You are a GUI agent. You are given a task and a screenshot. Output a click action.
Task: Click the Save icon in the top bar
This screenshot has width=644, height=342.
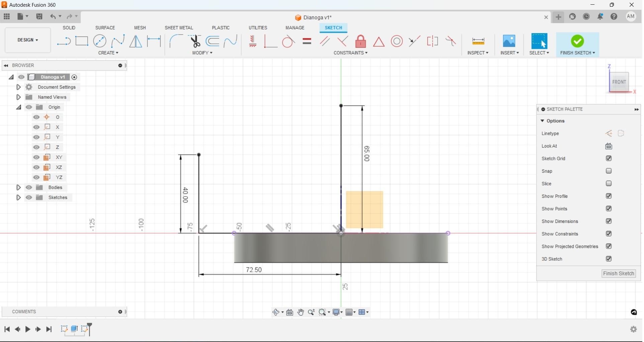(x=39, y=16)
